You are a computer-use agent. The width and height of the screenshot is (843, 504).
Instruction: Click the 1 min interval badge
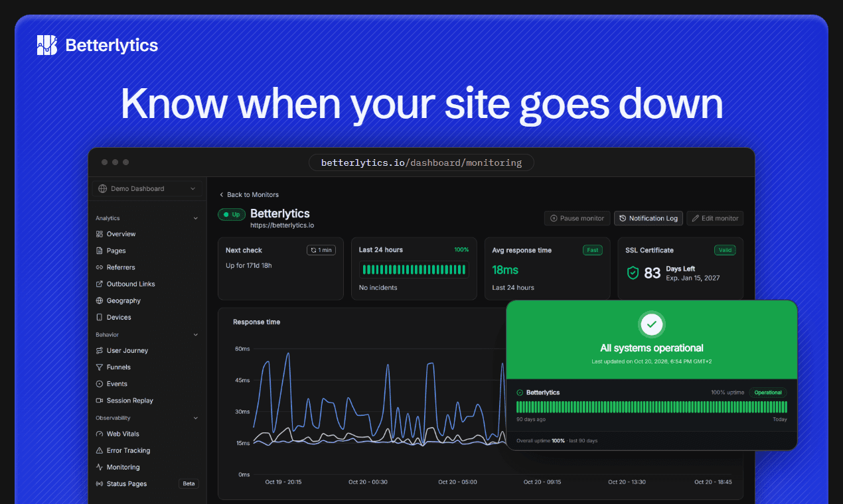(x=321, y=250)
